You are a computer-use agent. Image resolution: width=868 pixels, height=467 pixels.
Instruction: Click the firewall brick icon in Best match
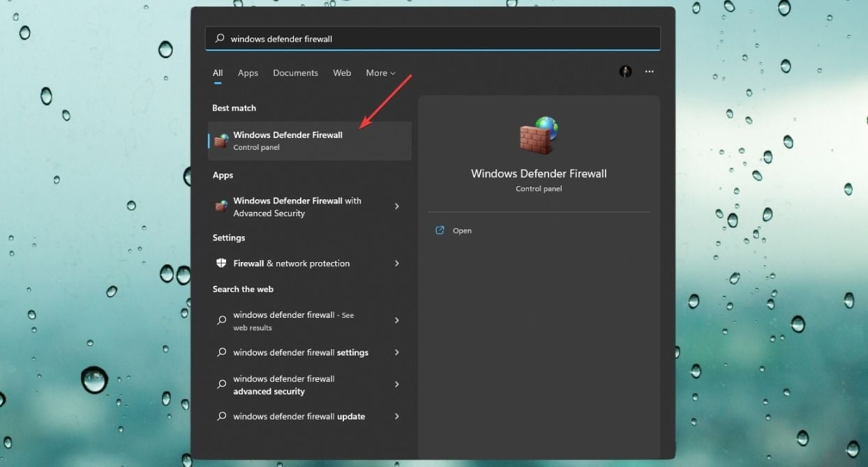221,141
